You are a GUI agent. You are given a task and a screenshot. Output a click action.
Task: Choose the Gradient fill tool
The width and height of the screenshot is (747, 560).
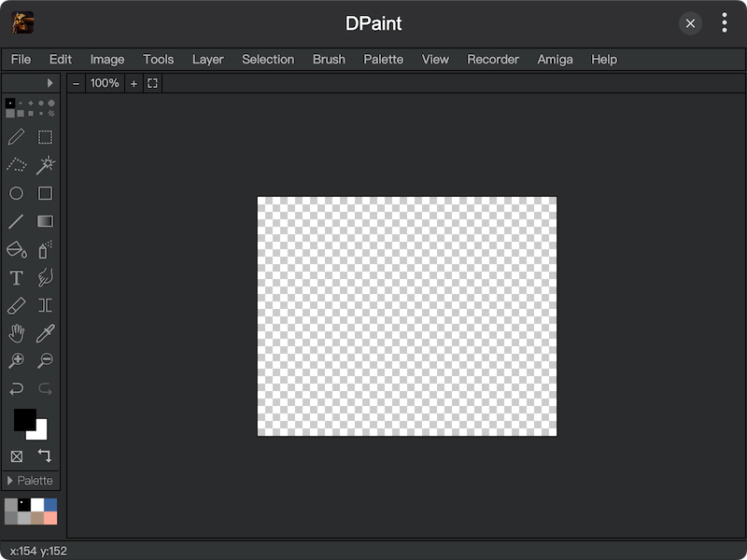(x=45, y=221)
